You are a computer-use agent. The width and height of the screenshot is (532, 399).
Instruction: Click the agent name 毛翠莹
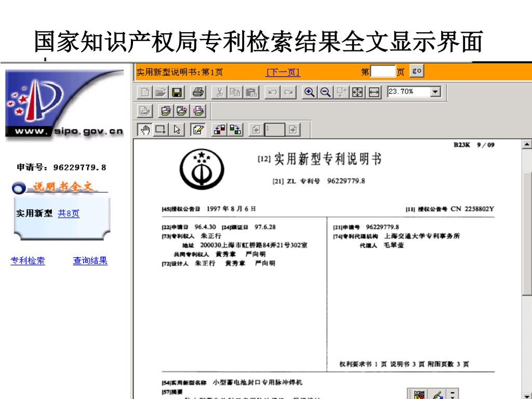click(394, 245)
